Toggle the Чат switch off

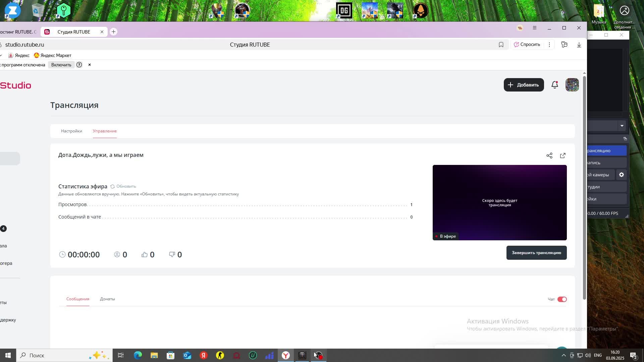coord(562,299)
